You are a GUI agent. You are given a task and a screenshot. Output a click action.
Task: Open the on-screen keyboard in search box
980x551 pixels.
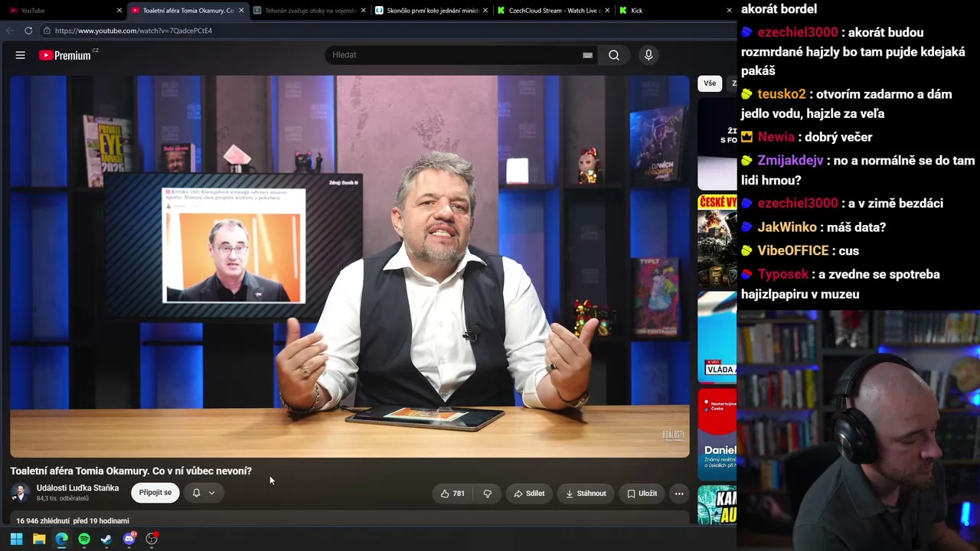(587, 55)
